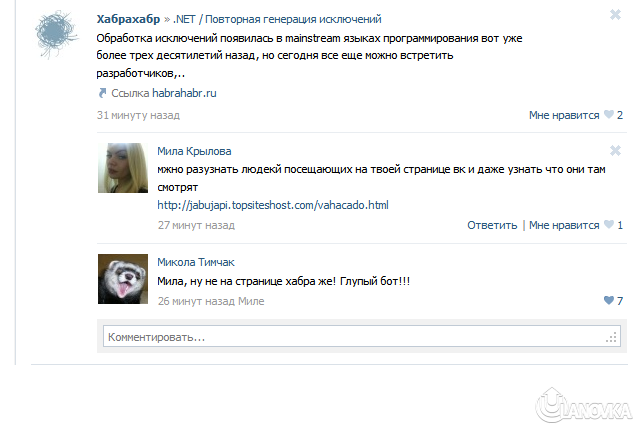Hide the Хабрахабр post with the X icon
643x431 pixels.
(x=615, y=15)
